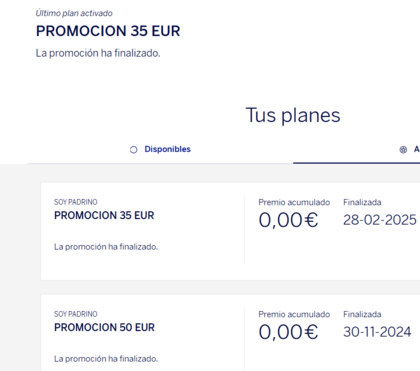Click the Último plan activado caption
Screen dimensions: 420x371
tap(74, 13)
